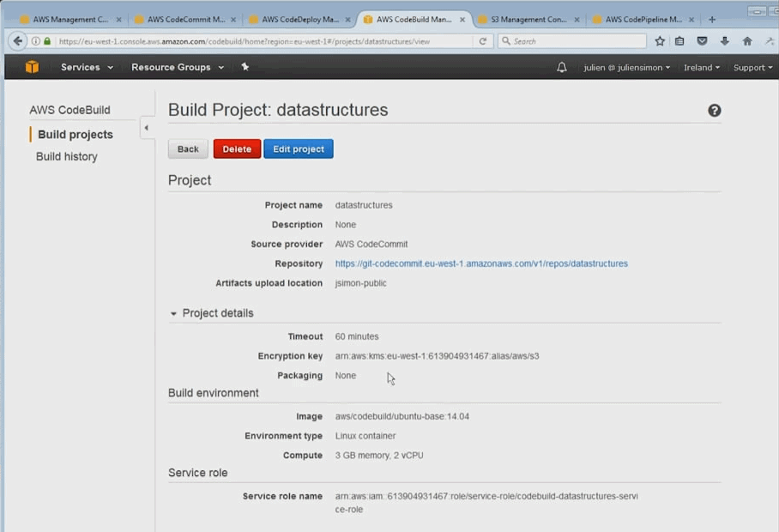
Task: Open the julien @ juliensimon account menu
Action: [626, 68]
